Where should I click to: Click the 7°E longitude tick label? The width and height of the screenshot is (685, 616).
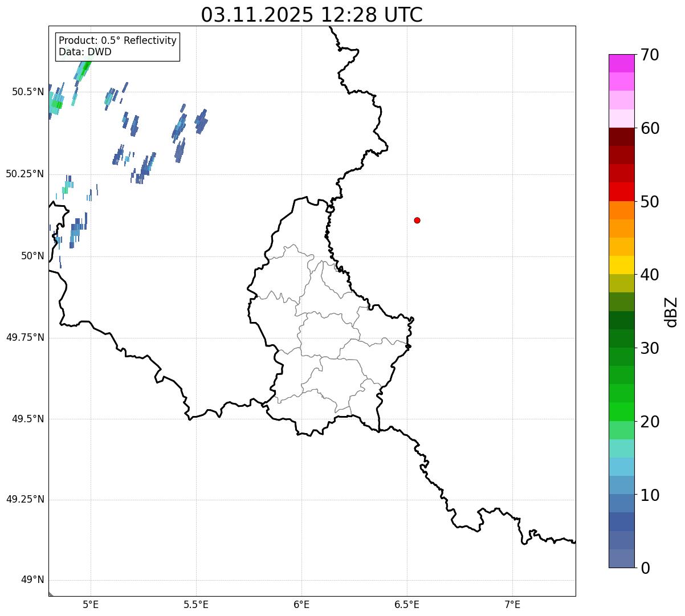(512, 604)
